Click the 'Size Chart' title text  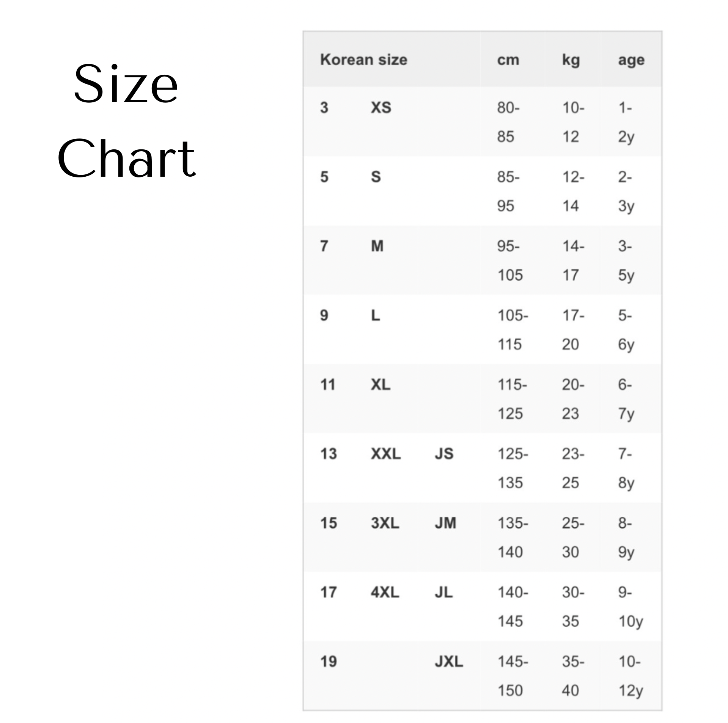click(x=126, y=121)
